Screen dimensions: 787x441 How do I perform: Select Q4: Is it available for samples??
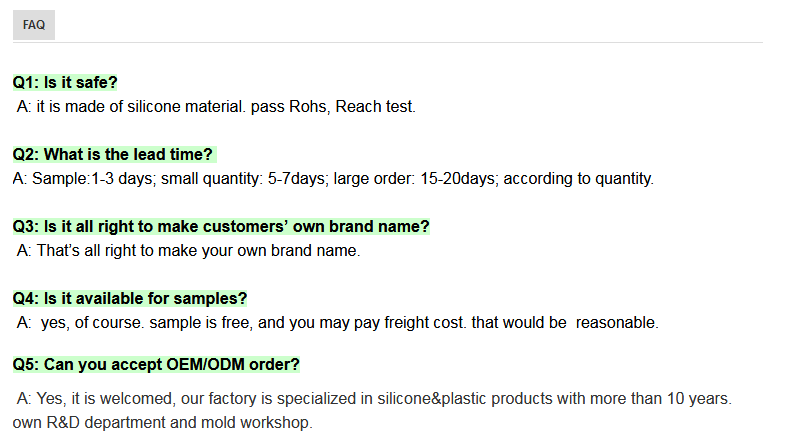130,299
